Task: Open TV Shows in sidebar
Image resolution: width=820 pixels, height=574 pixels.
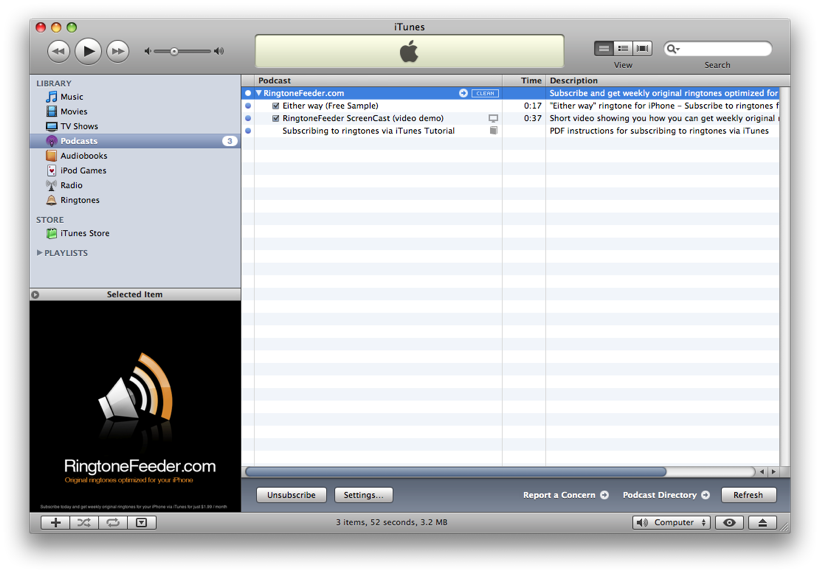Action: 79,126
